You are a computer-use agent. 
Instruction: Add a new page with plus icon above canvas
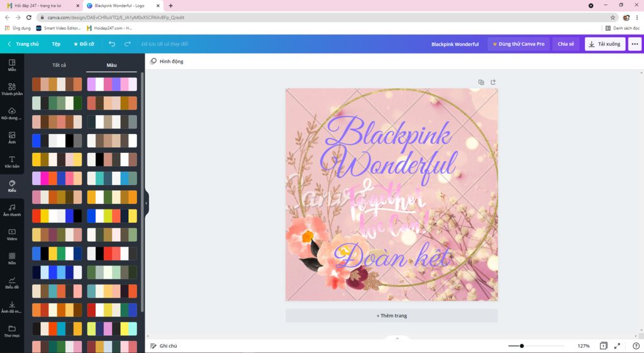(493, 82)
